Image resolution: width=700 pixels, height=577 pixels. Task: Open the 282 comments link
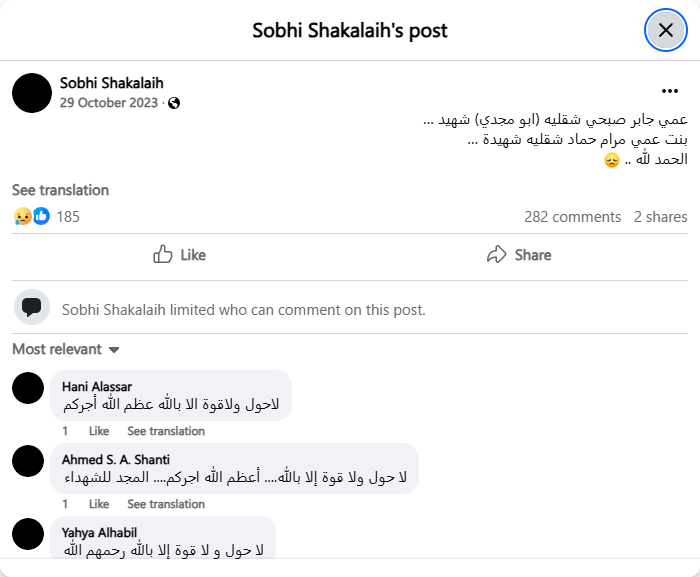point(572,216)
